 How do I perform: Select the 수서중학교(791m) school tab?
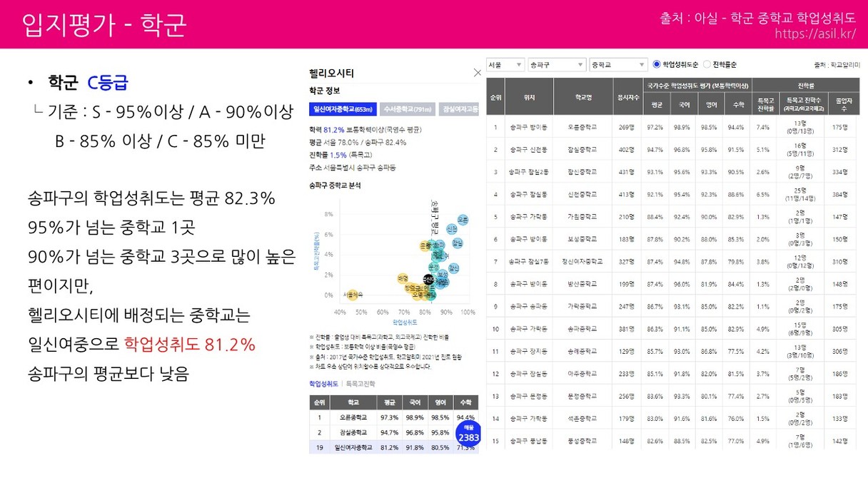(x=408, y=109)
